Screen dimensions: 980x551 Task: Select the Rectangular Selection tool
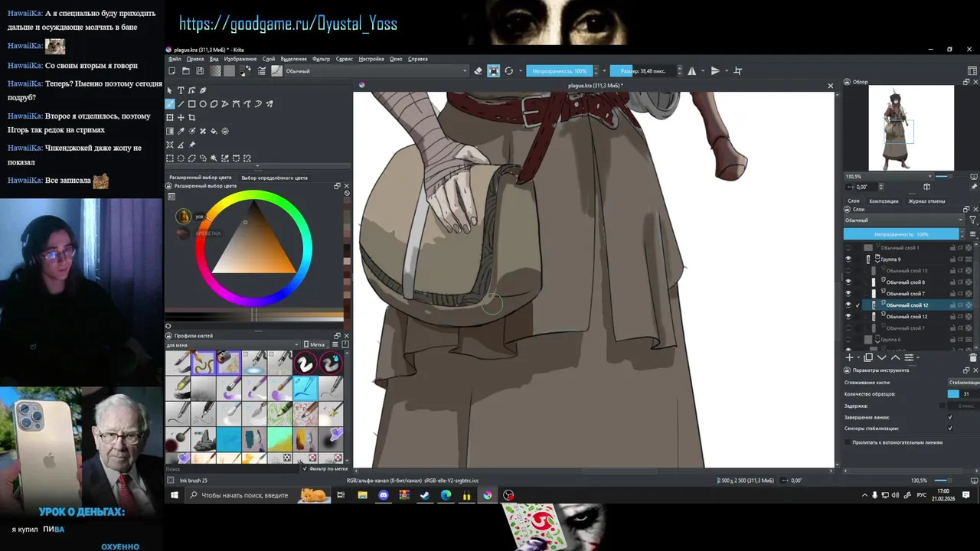tap(170, 158)
